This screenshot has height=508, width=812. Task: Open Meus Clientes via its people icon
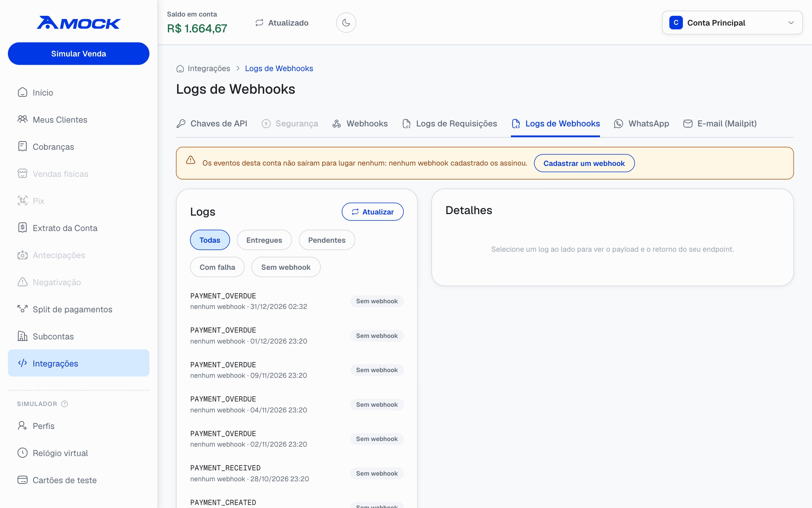click(23, 119)
